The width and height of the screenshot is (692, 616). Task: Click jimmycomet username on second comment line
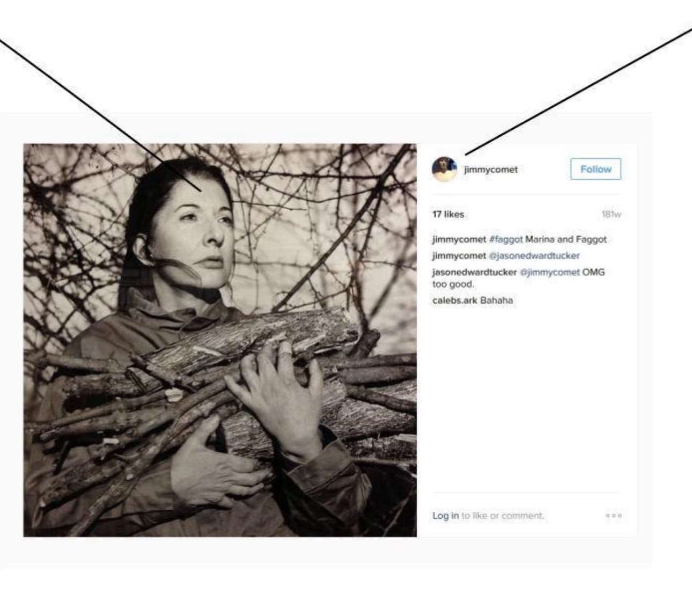pyautogui.click(x=459, y=255)
